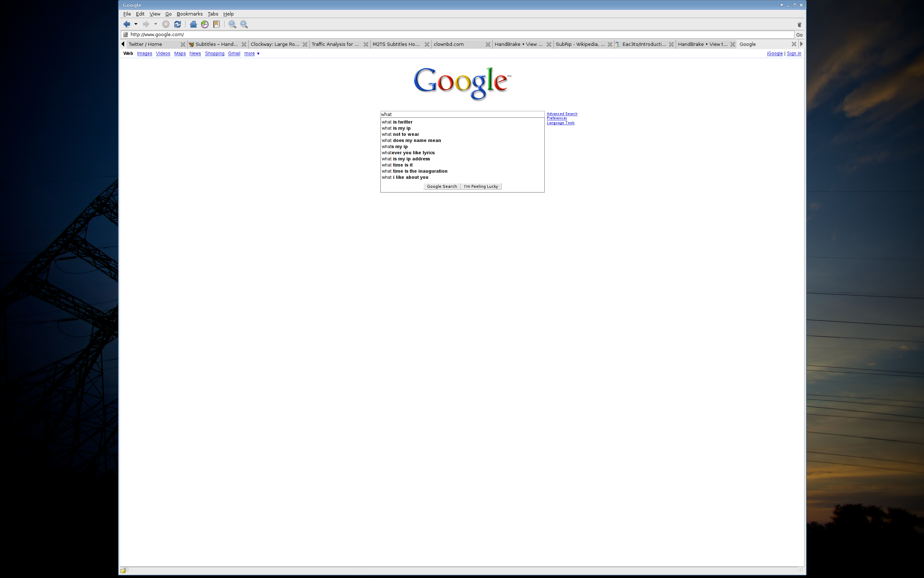Close the M2TS Subtitles tab
924x578 pixels.
[x=427, y=44]
